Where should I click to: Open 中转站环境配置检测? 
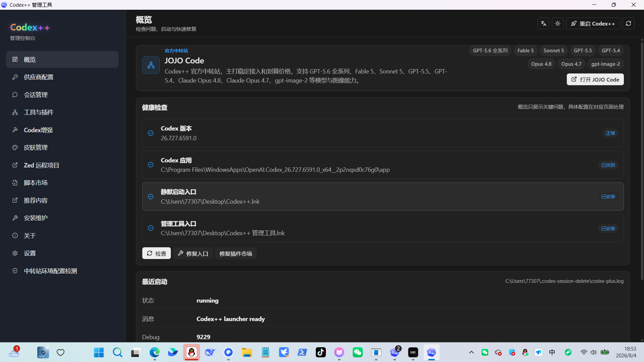(x=62, y=271)
